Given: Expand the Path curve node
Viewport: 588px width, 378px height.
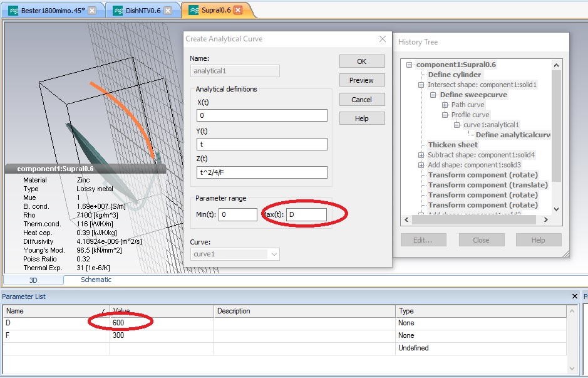Looking at the screenshot, I should [x=445, y=105].
